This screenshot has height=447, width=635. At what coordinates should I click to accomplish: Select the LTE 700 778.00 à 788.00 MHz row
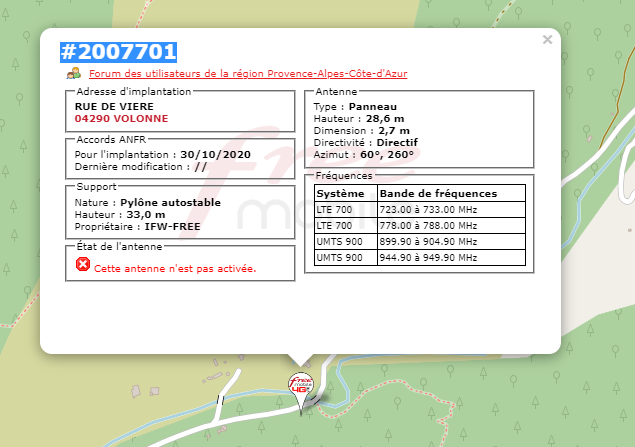pyautogui.click(x=420, y=226)
